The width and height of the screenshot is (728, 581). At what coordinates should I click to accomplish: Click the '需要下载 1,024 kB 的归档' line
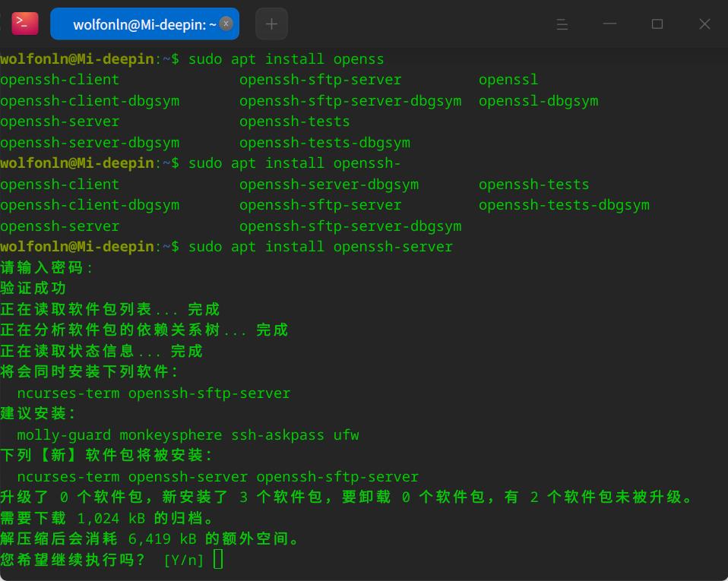107,518
